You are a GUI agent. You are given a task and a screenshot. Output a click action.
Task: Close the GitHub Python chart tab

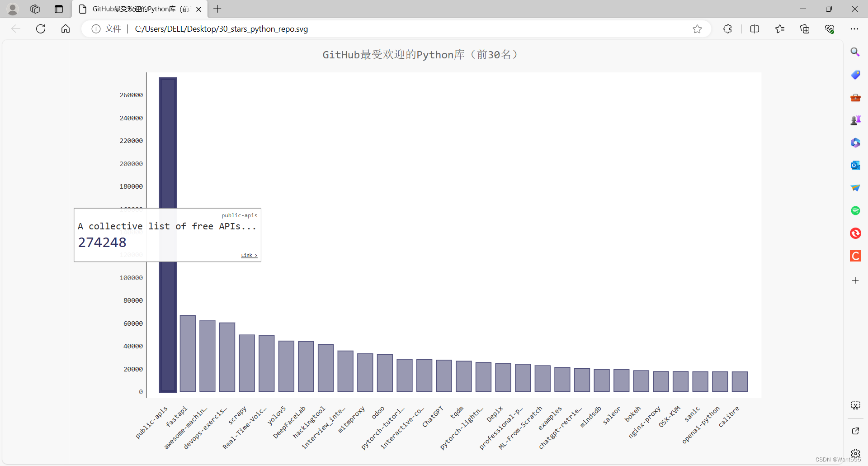[x=198, y=9]
